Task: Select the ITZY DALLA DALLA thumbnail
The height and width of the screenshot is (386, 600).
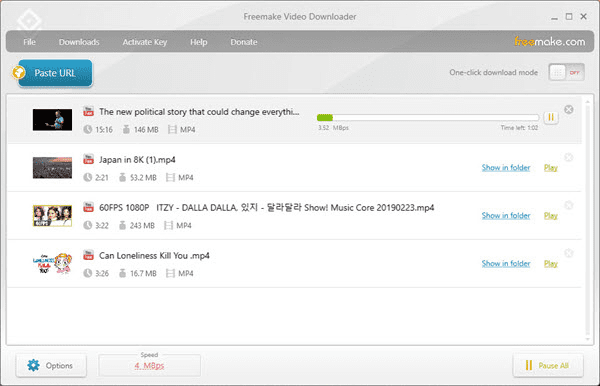Action: click(52, 215)
